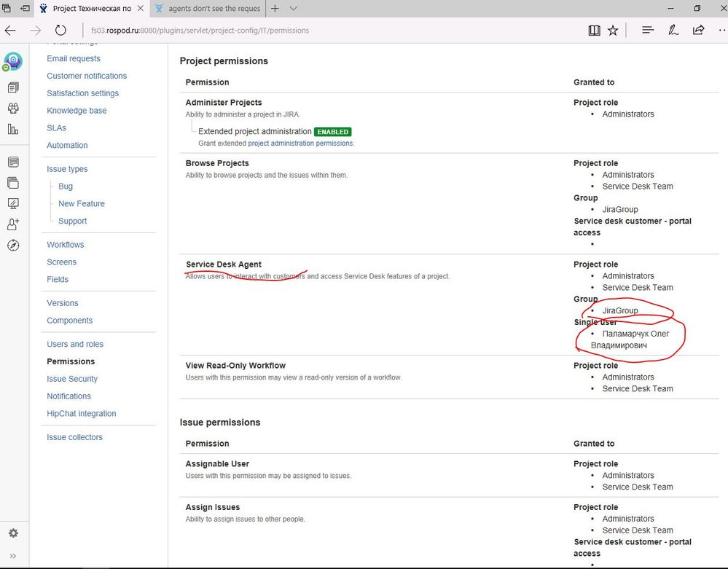Click single user Паламарчук Олег
Screen dimensions: 728x569
(x=630, y=340)
